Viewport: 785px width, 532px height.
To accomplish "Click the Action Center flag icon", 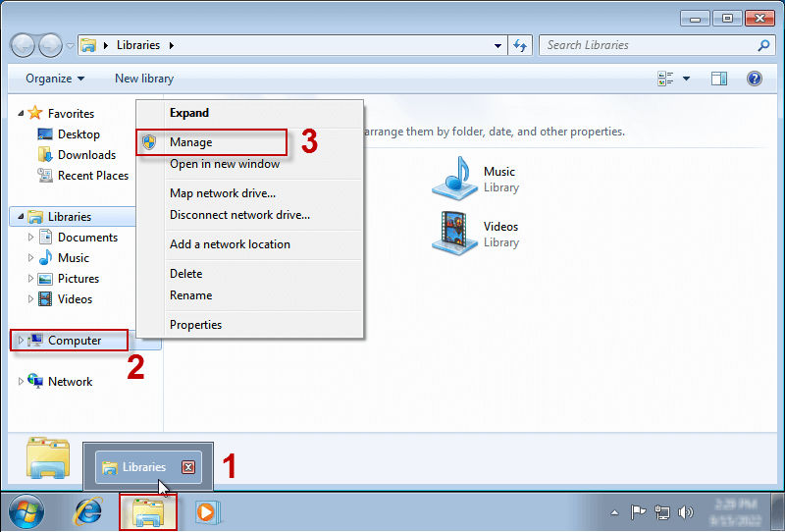I will click(637, 512).
